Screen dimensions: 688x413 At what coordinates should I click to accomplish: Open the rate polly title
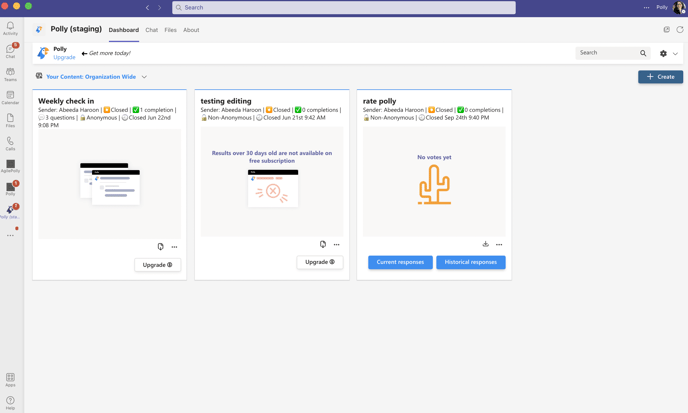(380, 101)
